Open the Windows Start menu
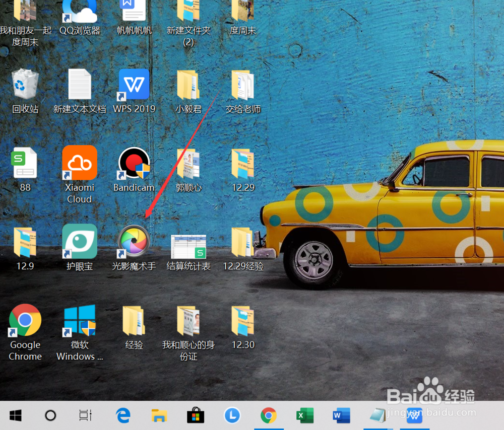The height and width of the screenshot is (430, 504). pyautogui.click(x=16, y=415)
